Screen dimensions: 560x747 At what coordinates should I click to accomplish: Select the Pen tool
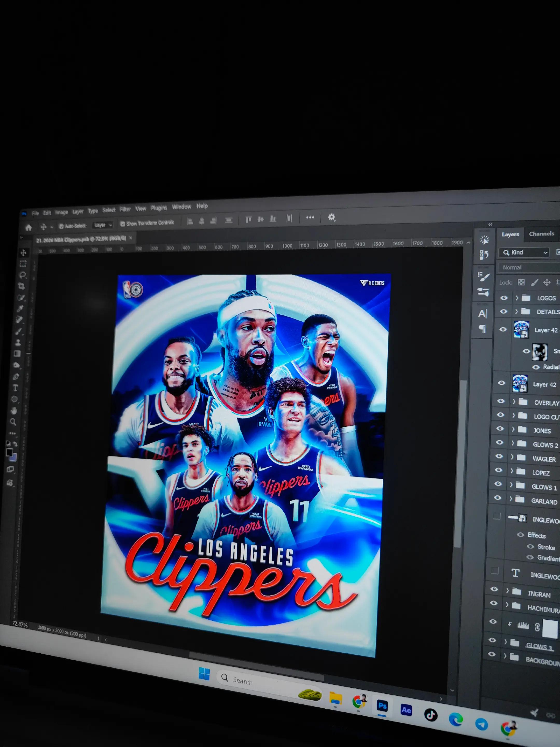pos(16,377)
